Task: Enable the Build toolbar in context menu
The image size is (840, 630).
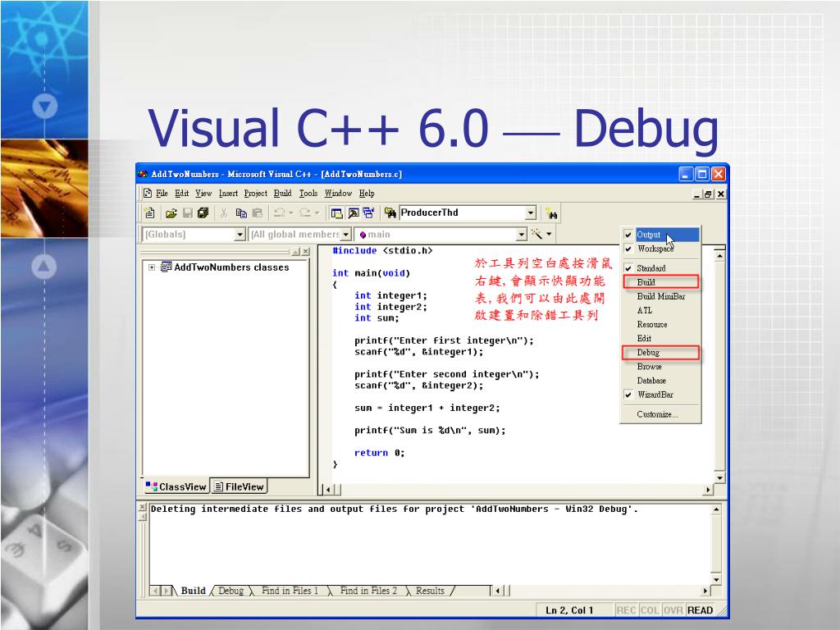Action: pyautogui.click(x=660, y=282)
